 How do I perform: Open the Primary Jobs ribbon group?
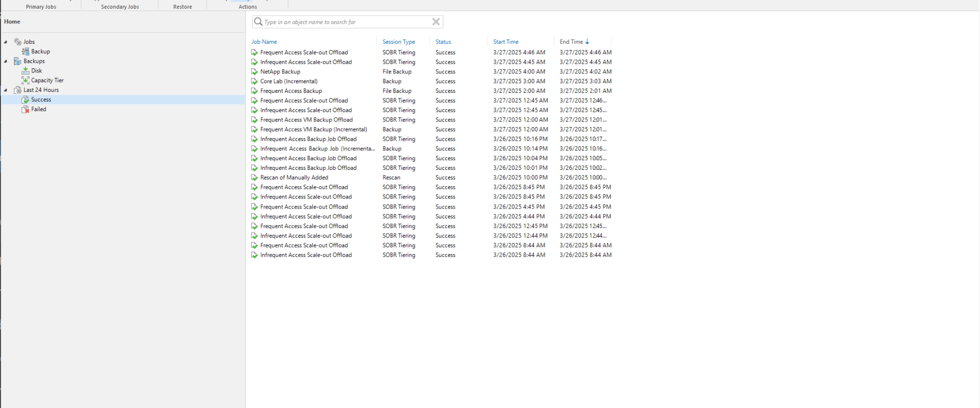click(41, 7)
